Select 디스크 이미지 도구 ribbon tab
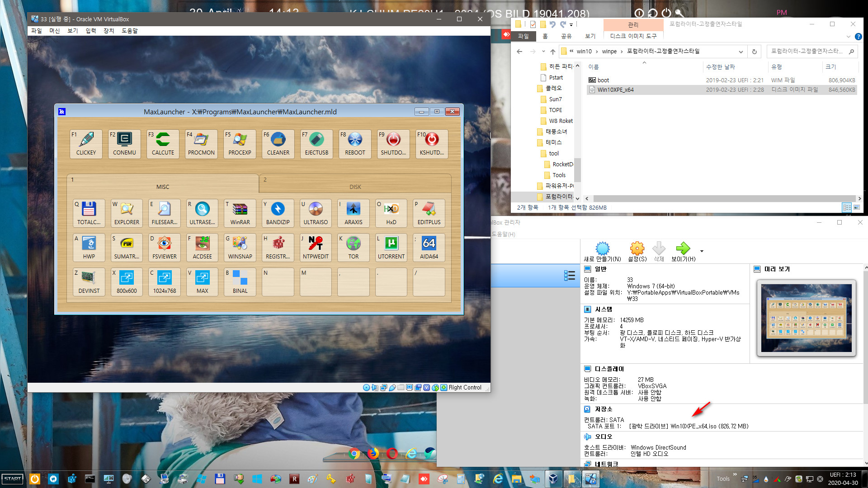The image size is (868, 488). coord(633,36)
